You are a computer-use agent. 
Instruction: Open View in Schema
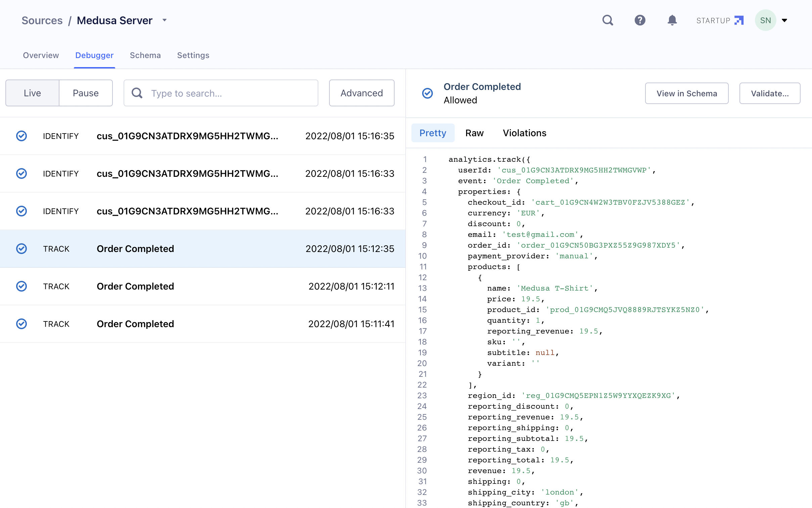[x=687, y=93]
